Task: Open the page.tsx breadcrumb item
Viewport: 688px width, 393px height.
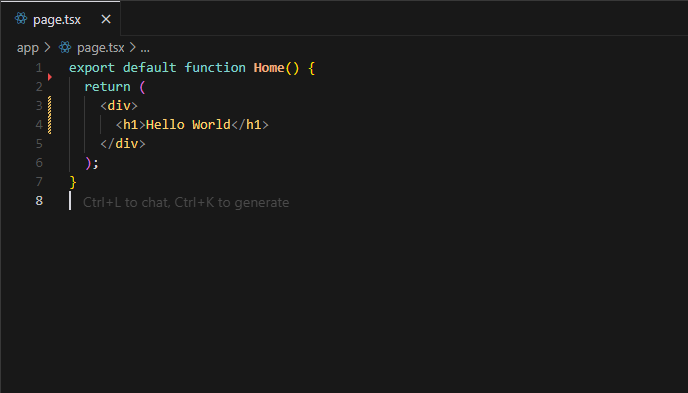Action: click(x=100, y=47)
